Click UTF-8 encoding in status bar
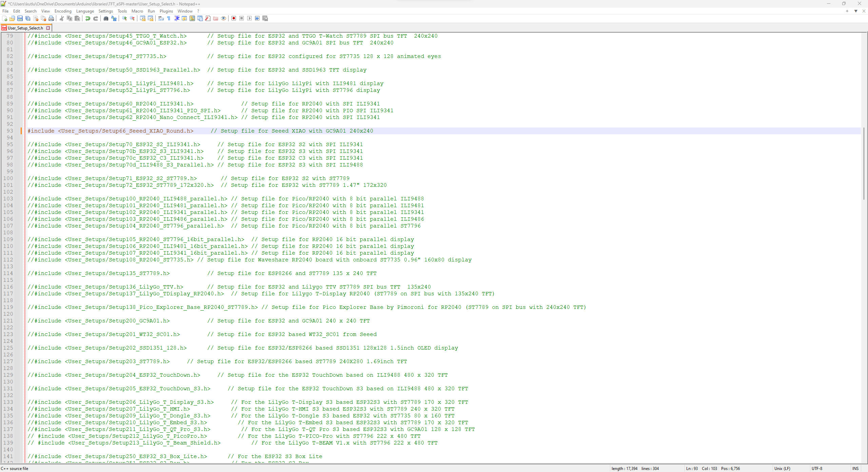868x472 pixels. pyautogui.click(x=816, y=469)
